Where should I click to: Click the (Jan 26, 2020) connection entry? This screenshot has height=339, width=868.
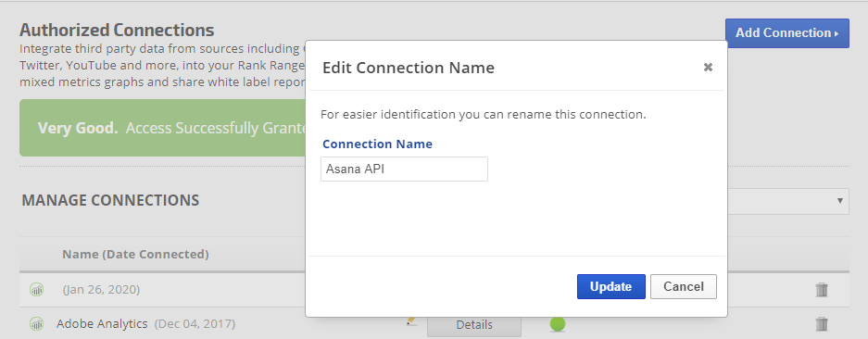pos(101,289)
